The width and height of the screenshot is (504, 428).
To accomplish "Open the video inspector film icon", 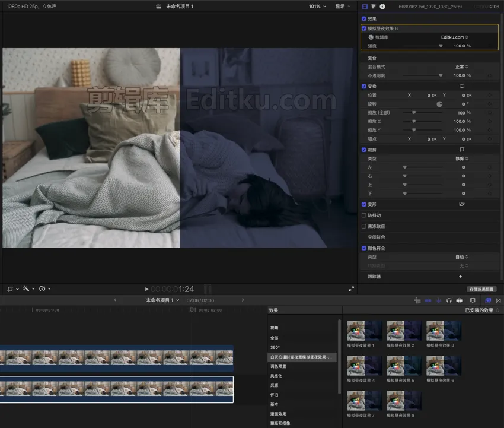I will point(364,6).
